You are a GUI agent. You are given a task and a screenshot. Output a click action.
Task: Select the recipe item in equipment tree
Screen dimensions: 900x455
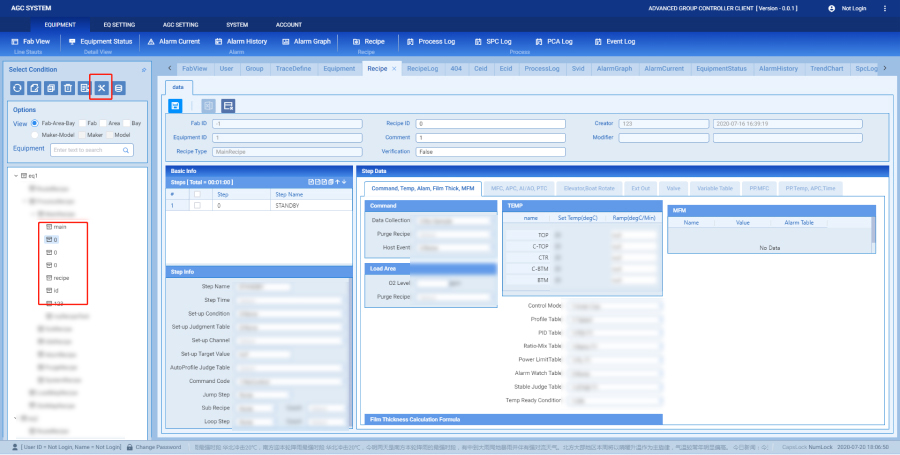(x=61, y=277)
